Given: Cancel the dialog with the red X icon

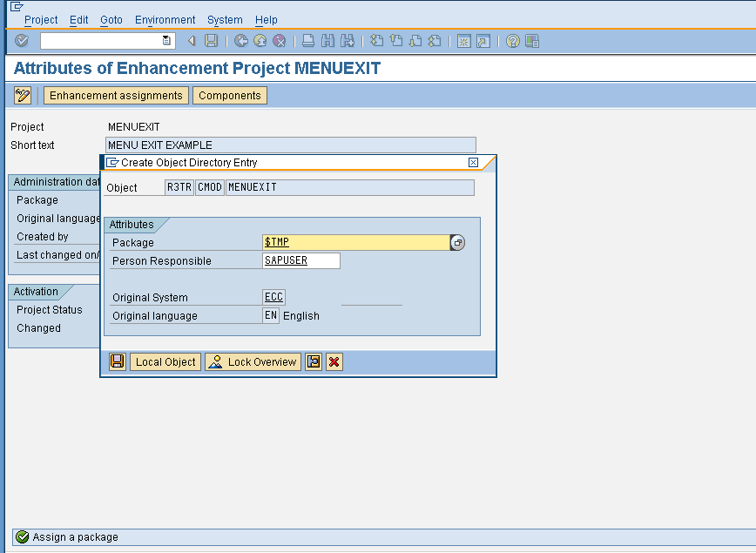Looking at the screenshot, I should [x=334, y=361].
